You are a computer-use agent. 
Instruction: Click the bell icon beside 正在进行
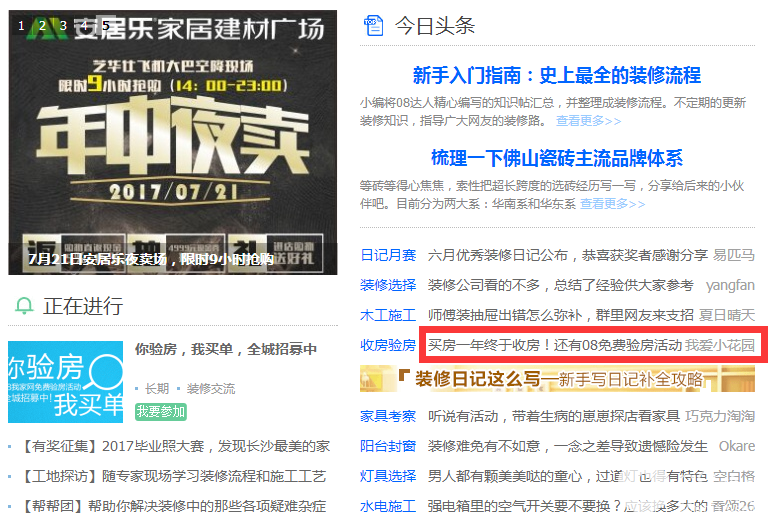tap(24, 306)
